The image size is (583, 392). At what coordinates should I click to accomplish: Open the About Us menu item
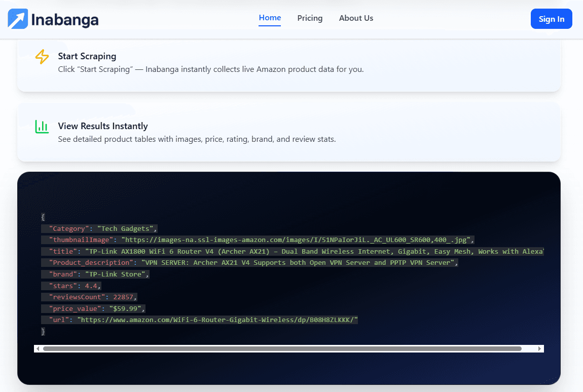[356, 18]
